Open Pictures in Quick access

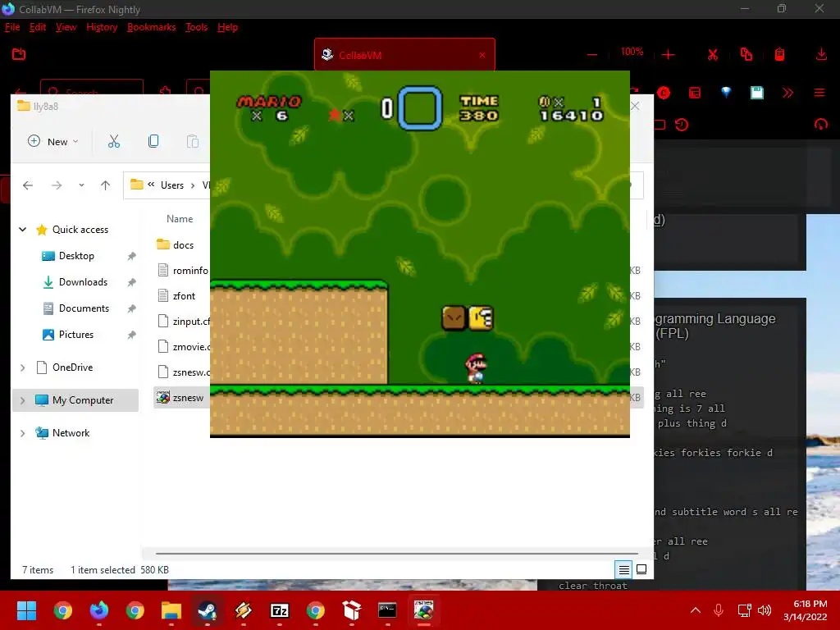tap(75, 335)
